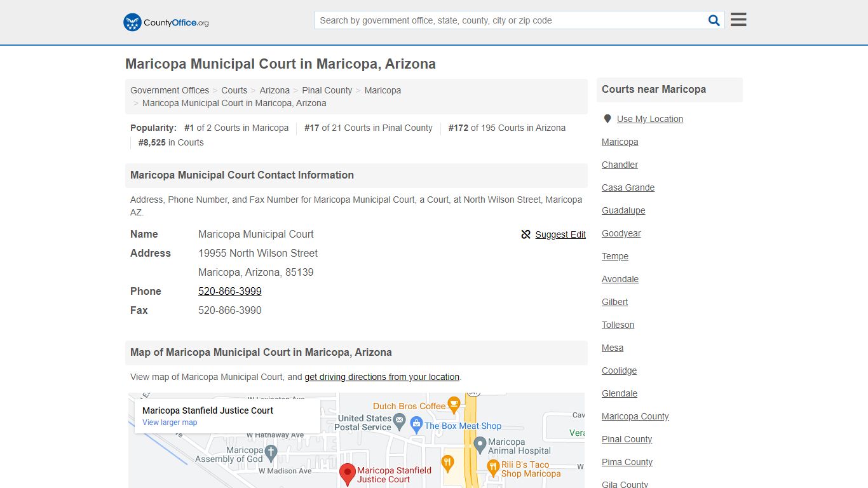This screenshot has height=488, width=868.
Task: Open Arizona breadcrumb
Action: coord(275,90)
